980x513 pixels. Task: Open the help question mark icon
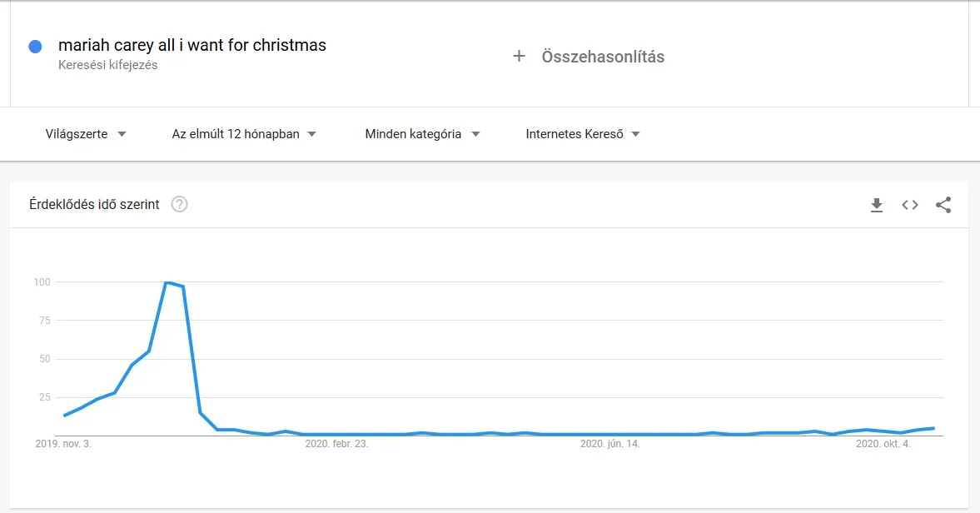tap(179, 205)
